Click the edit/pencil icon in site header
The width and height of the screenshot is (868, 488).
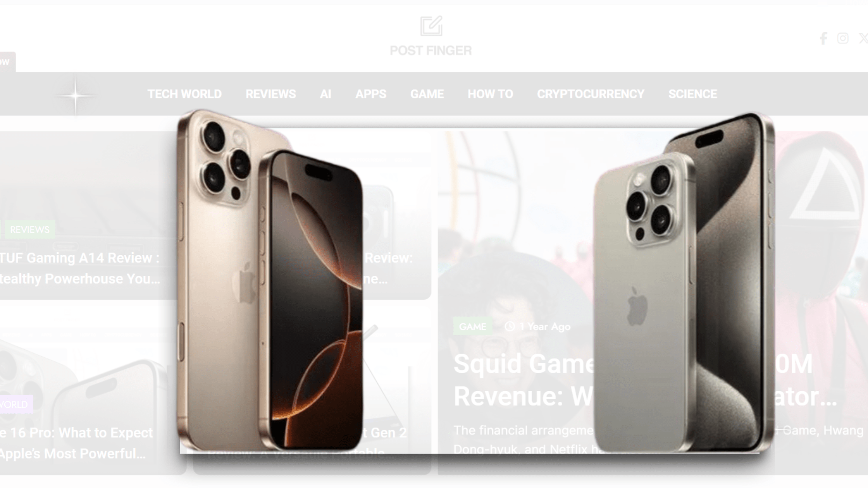(x=431, y=26)
